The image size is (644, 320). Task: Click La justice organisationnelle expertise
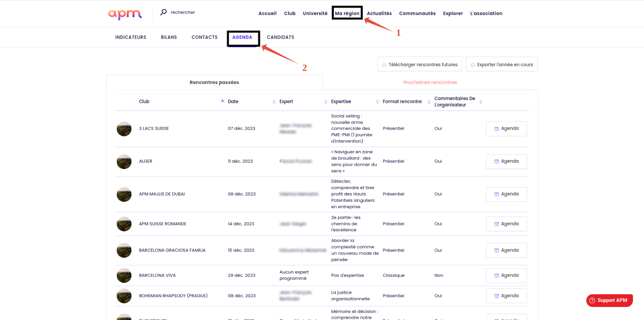(x=350, y=296)
